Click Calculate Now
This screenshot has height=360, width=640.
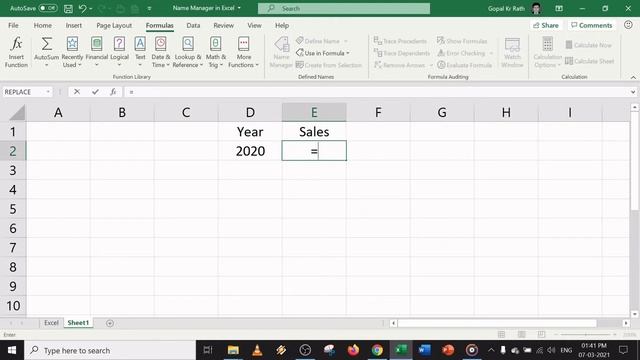pyautogui.click(x=588, y=45)
